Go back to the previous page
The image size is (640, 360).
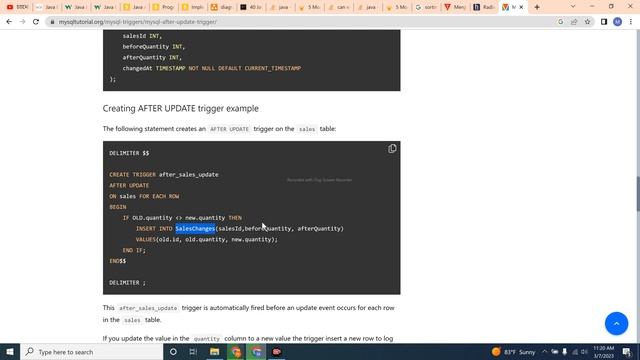pos(9,22)
